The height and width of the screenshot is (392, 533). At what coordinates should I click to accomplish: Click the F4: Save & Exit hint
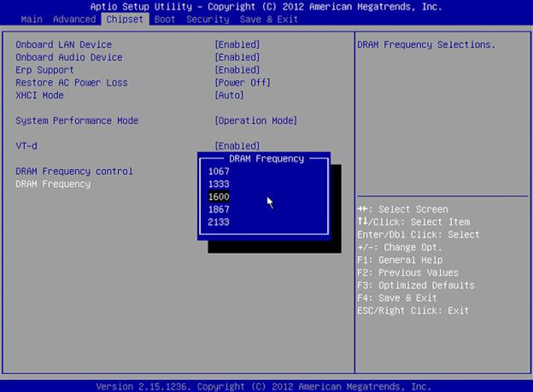397,298
